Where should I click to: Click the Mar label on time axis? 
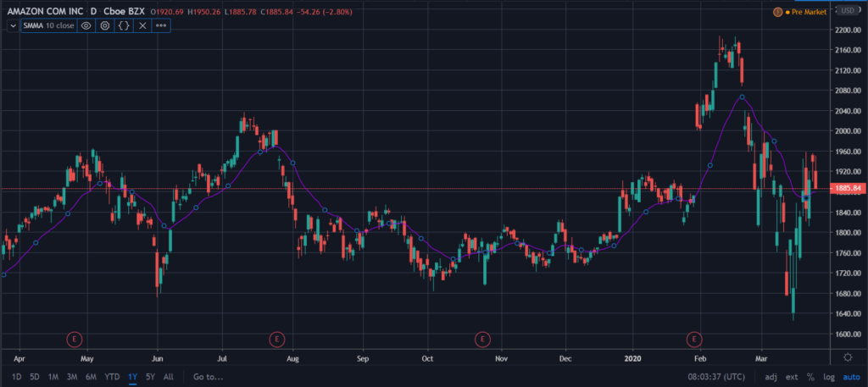[x=762, y=357]
